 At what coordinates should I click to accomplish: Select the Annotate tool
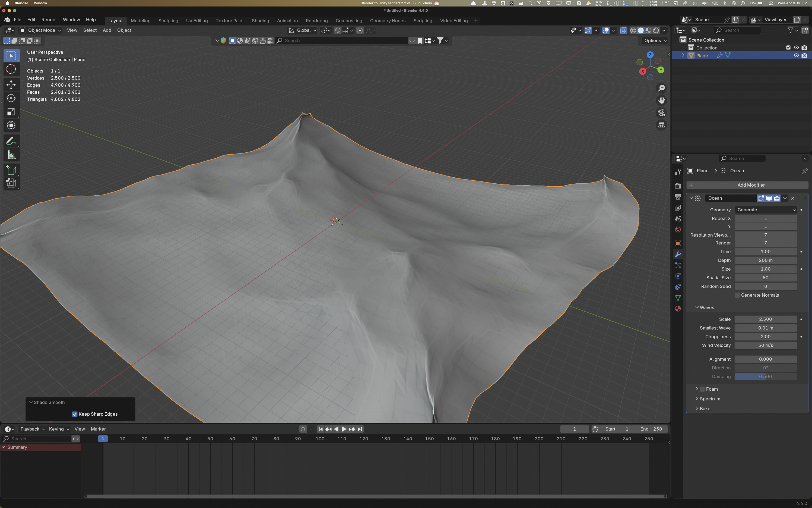tap(11, 141)
